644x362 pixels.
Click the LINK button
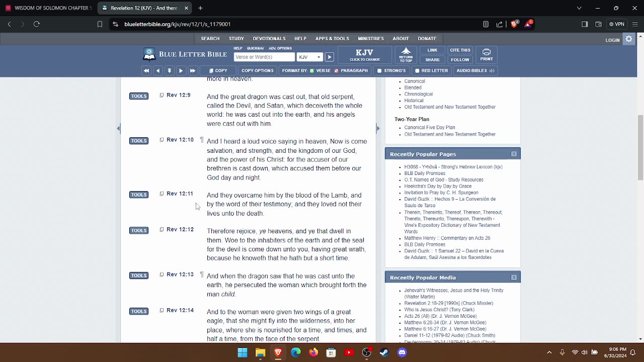click(x=432, y=50)
